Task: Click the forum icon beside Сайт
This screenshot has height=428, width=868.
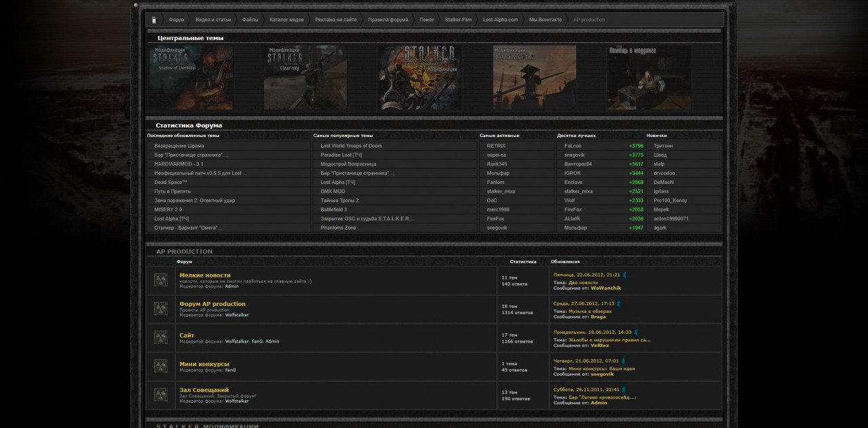Action: tap(161, 337)
